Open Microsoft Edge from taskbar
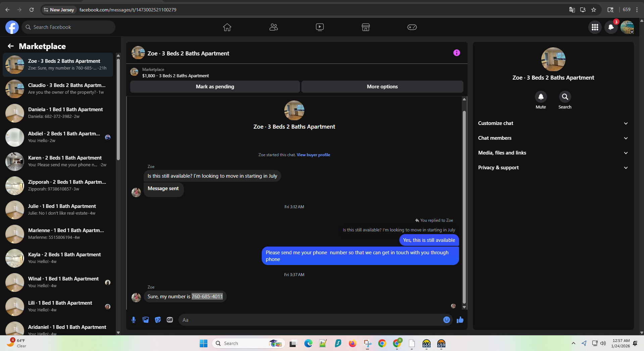This screenshot has height=351, width=644. click(x=308, y=343)
